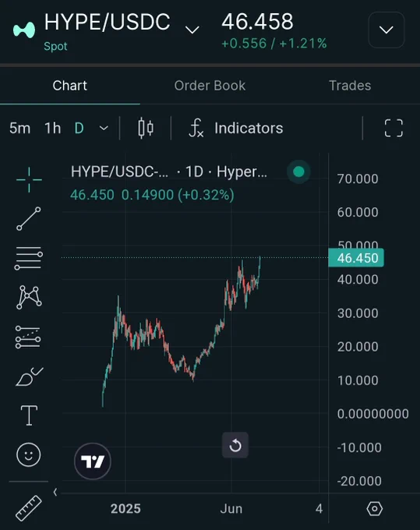
Task: Open the Chart tab
Action: tap(70, 86)
